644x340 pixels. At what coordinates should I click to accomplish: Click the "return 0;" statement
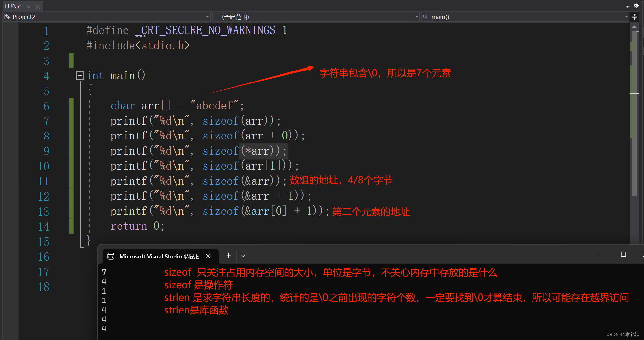[x=138, y=226]
